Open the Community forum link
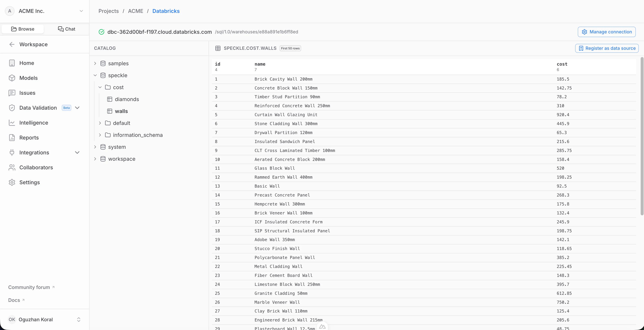The height and width of the screenshot is (330, 644). (31, 287)
